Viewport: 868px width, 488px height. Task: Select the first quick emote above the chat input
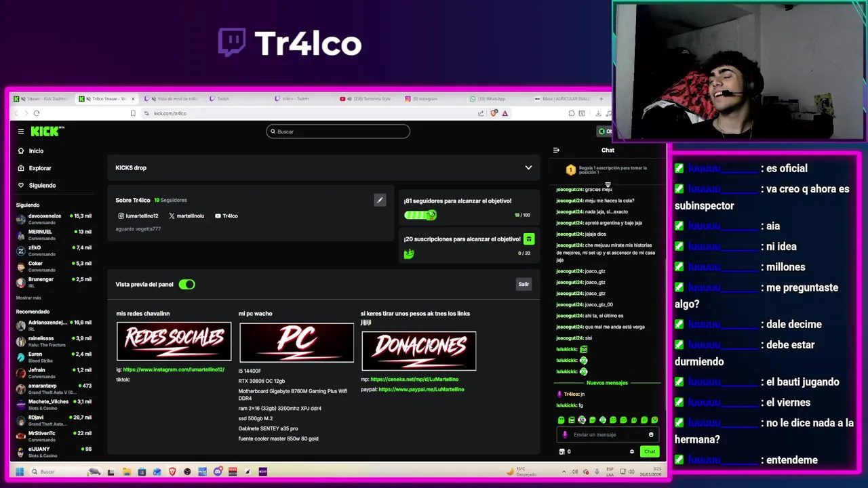click(561, 420)
